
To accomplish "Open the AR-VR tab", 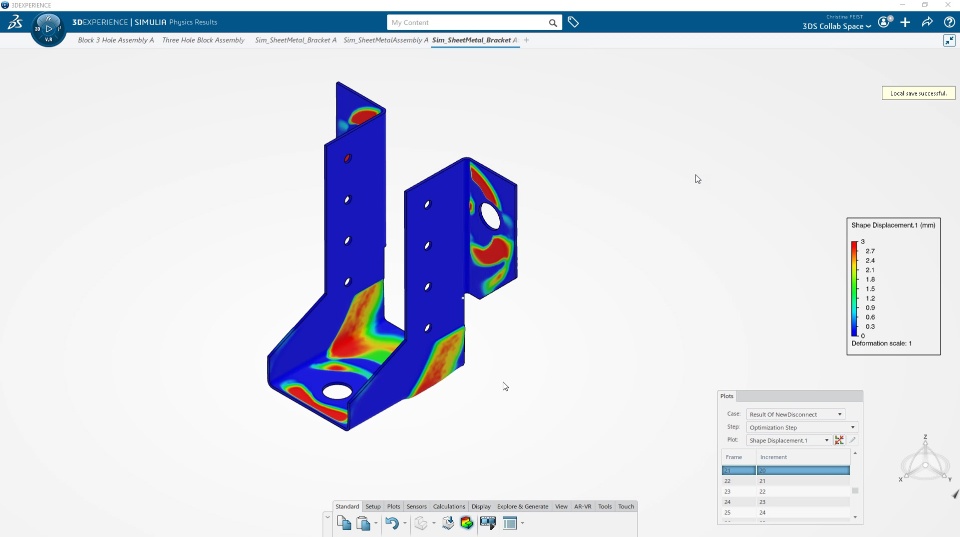I will click(583, 506).
